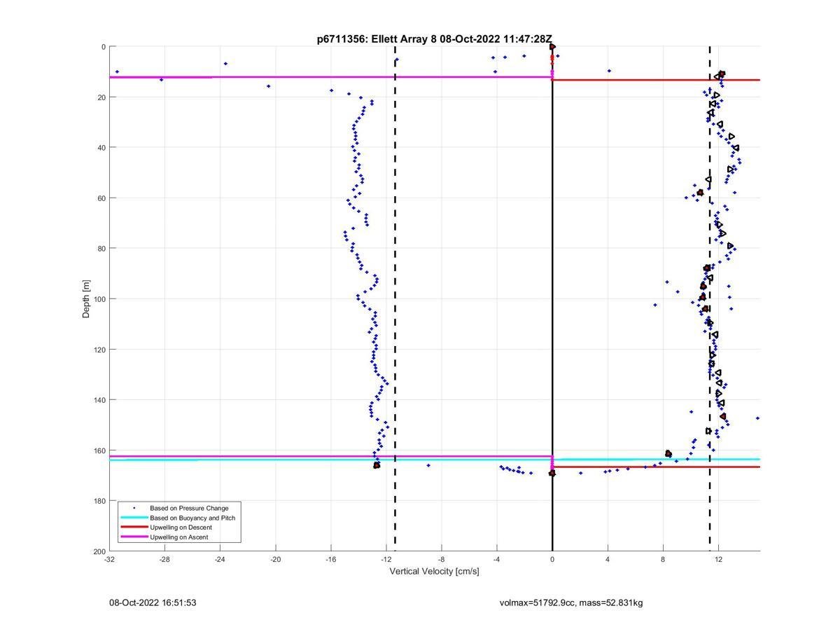Click the y-axis tick label '180'

(x=99, y=501)
